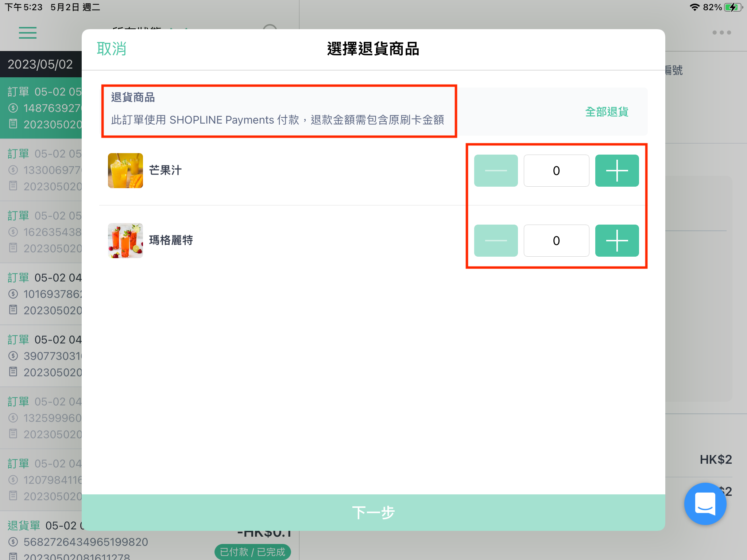The height and width of the screenshot is (560, 747).
Task: Tap the 瑪格麗特 quantity field
Action: [x=556, y=241]
